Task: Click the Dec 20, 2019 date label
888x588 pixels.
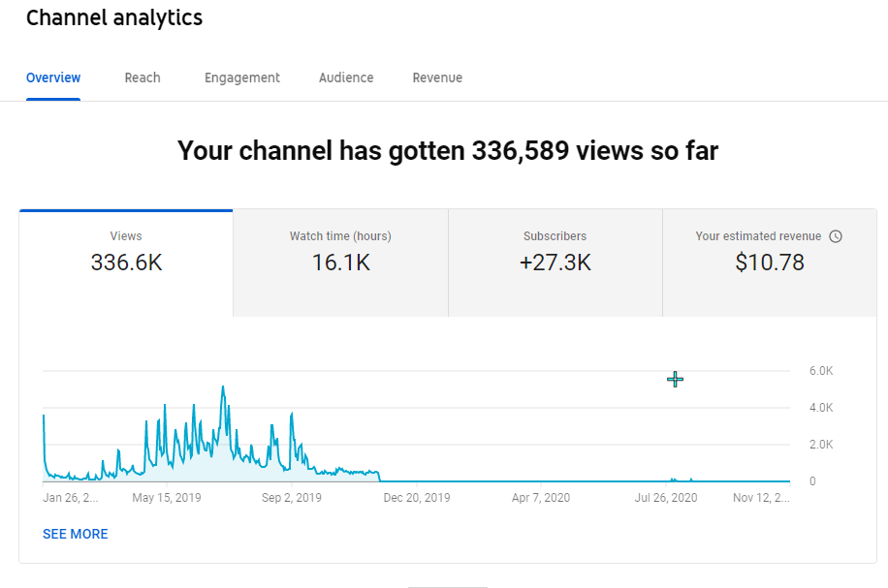Action: 417,498
